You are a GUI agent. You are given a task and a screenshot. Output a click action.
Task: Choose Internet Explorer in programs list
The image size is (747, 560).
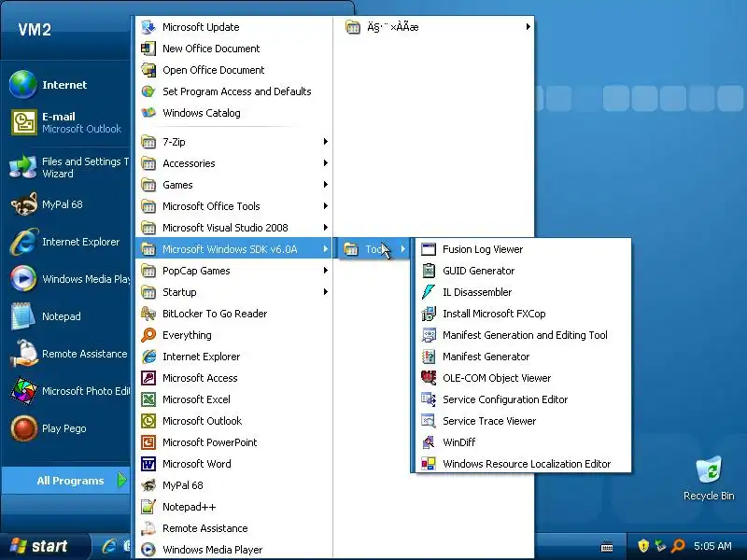[233, 357]
